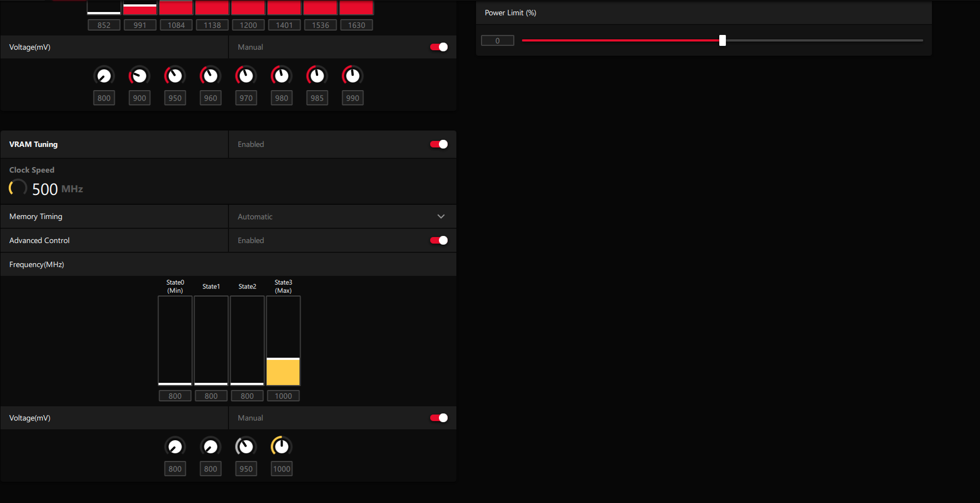Click the VRAM voltage knob above first 800 box

[x=175, y=447]
